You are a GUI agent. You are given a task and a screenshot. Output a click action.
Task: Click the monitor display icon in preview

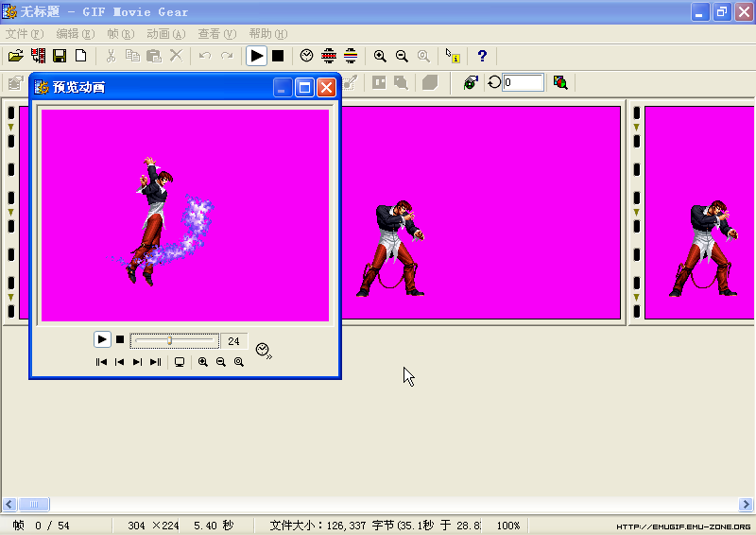180,362
